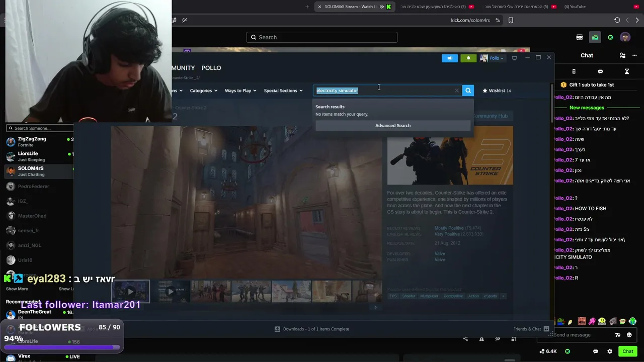644x362 pixels.
Task: Click the 7TV icon in chat input
Action: point(618,335)
